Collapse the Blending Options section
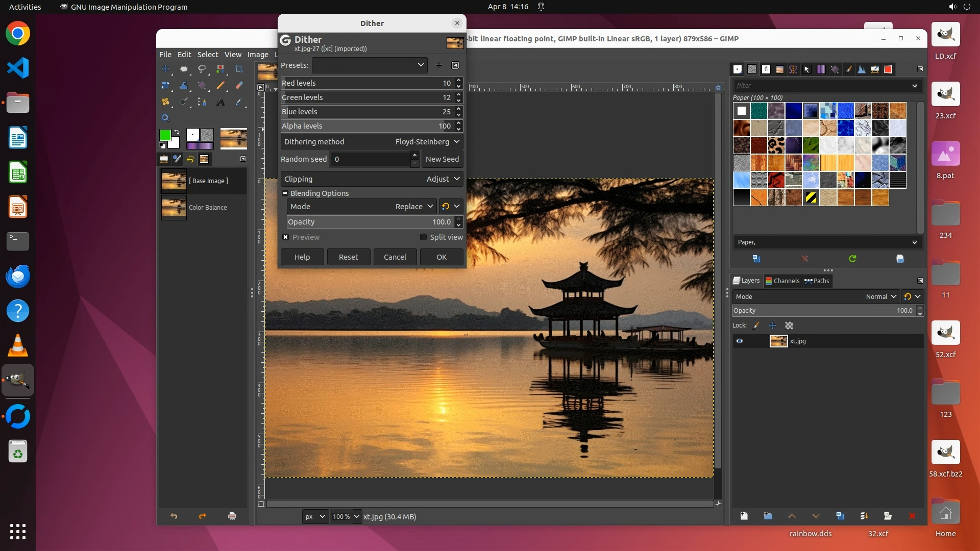 [x=285, y=193]
